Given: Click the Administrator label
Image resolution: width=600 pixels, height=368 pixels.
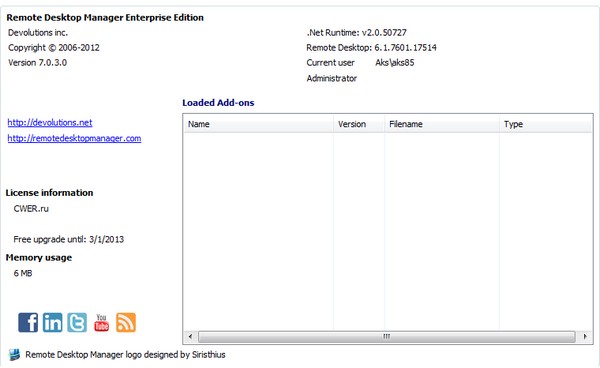Looking at the screenshot, I should 331,78.
